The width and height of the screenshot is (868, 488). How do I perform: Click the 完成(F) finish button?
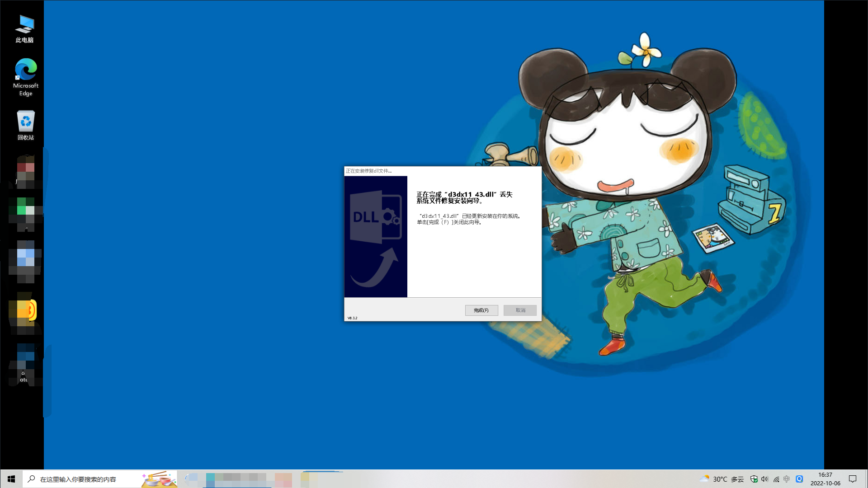click(481, 310)
